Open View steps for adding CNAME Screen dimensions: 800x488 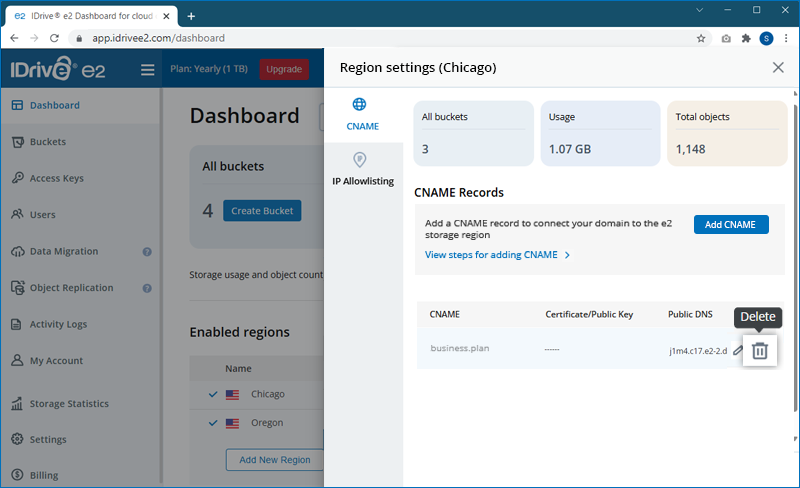pos(497,255)
